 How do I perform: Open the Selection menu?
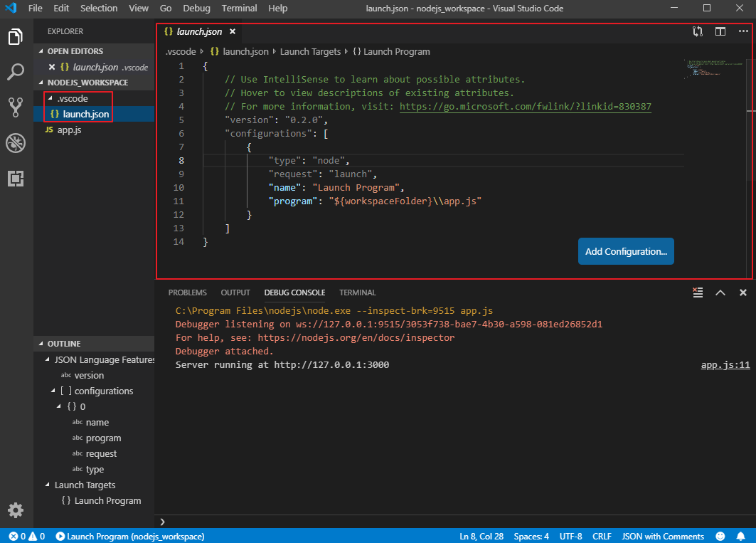pos(99,9)
